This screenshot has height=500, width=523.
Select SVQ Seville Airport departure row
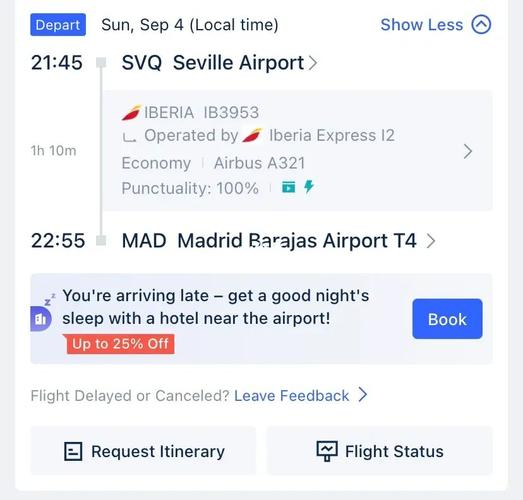(x=219, y=63)
